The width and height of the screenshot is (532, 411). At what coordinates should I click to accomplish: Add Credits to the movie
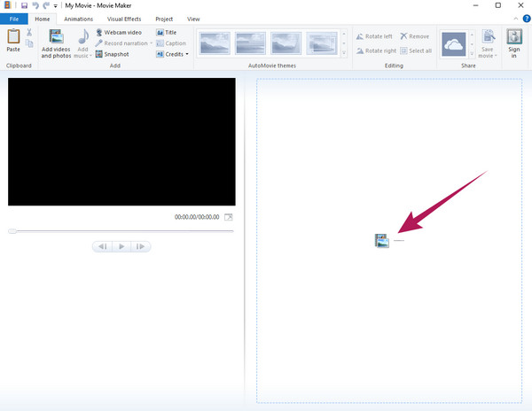coord(169,54)
